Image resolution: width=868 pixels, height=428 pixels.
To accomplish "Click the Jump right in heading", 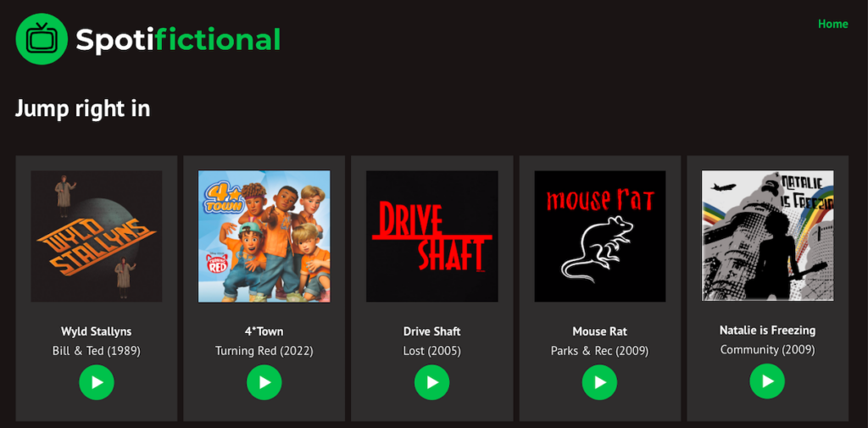I will 83,108.
